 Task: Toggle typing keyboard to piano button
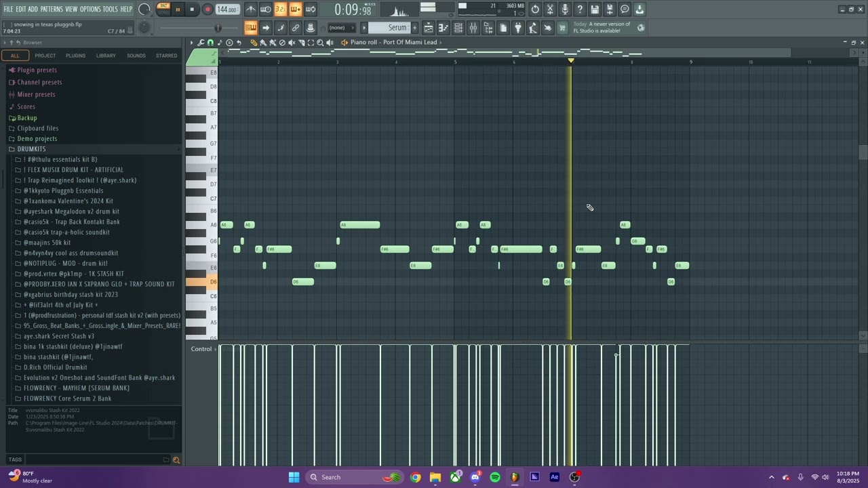coord(251,28)
